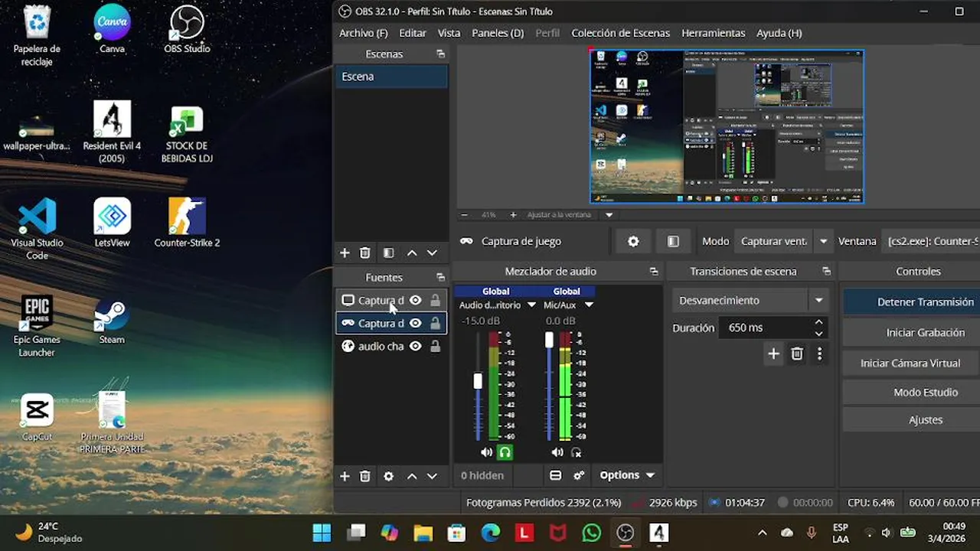Screen dimensions: 980x551
Task: Undock the Transiciones de escena panel
Action: 826,271
